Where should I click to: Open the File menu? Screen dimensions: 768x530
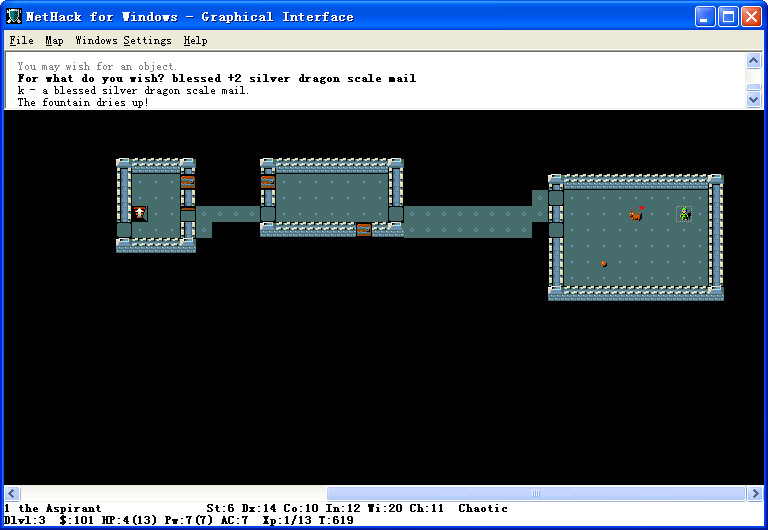(22, 41)
